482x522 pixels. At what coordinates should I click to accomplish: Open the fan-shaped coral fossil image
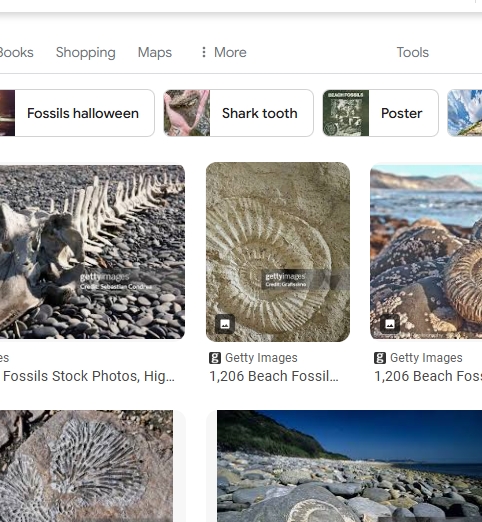[x=86, y=466]
